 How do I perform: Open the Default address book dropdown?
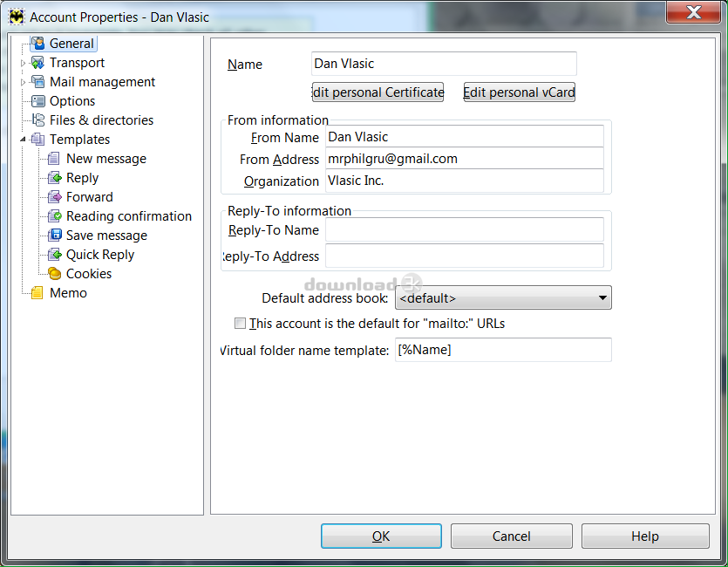click(x=602, y=298)
